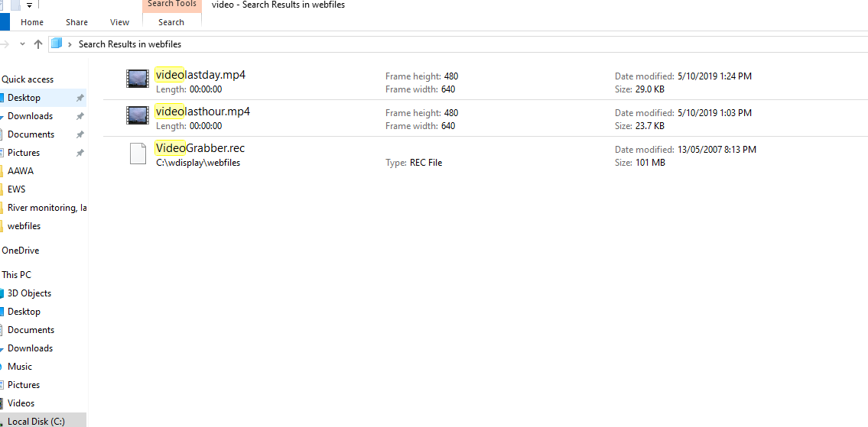This screenshot has width=868, height=427.
Task: Click the pin icon next to Downloads
Action: coord(80,116)
